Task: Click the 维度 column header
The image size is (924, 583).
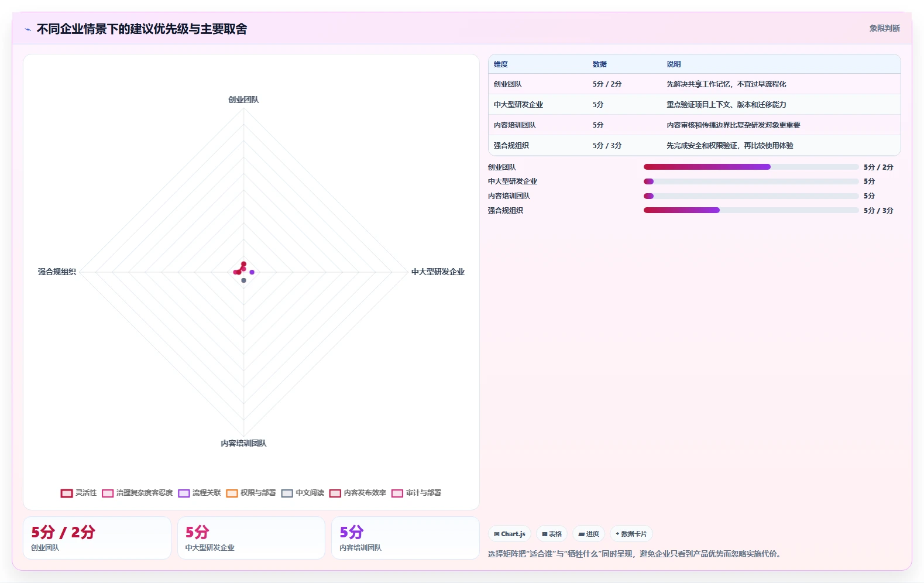Action: point(501,64)
